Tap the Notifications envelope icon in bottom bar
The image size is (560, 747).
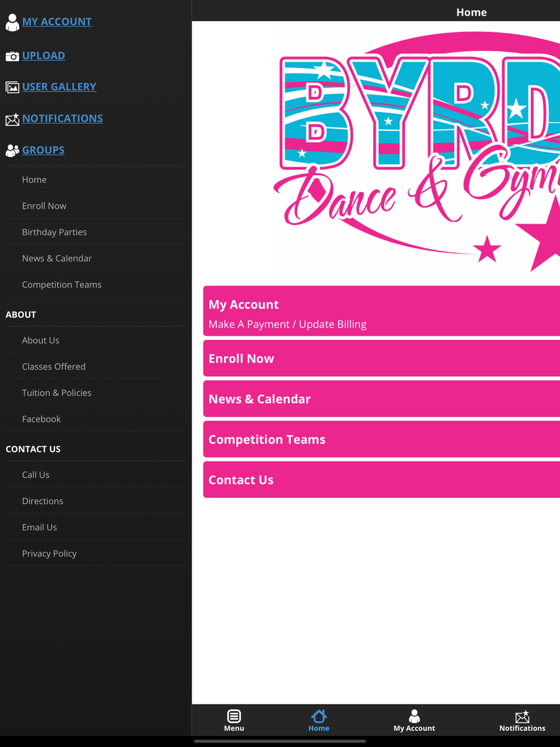[x=522, y=716]
